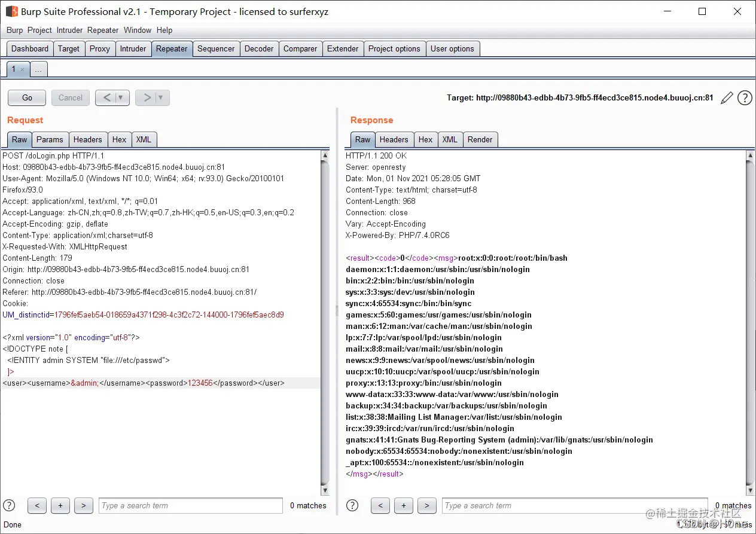Open the Window menu
This screenshot has width=756, height=534.
138,30
